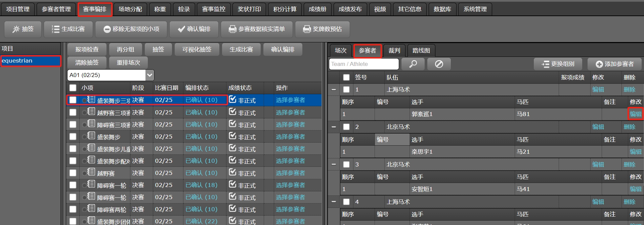The image size is (644, 225).
Task: Click 添加参赛者 plus button
Action: pos(614,64)
